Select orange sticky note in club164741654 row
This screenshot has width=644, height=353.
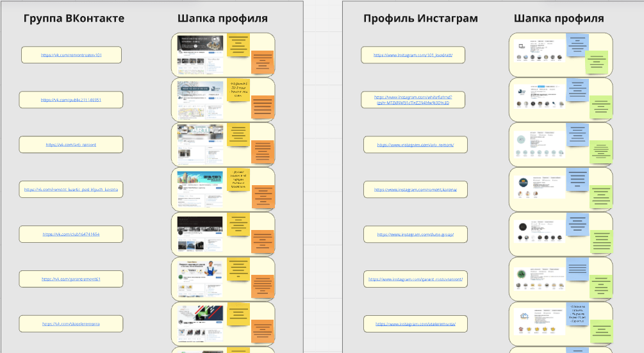(263, 241)
